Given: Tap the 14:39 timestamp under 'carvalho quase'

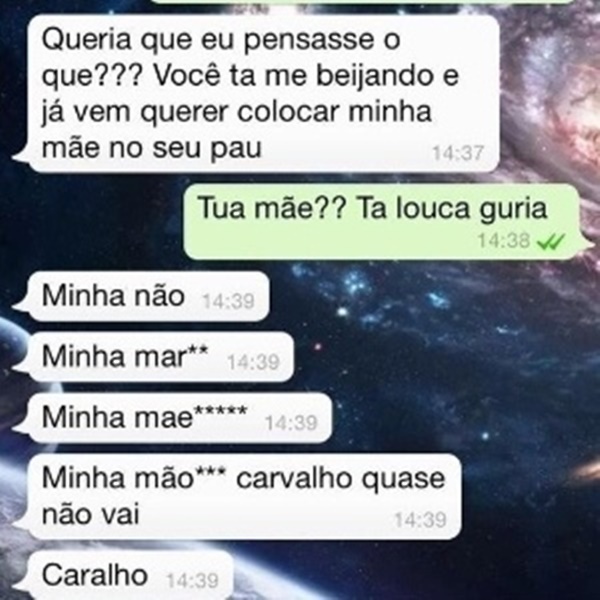Looking at the screenshot, I should click(420, 520).
